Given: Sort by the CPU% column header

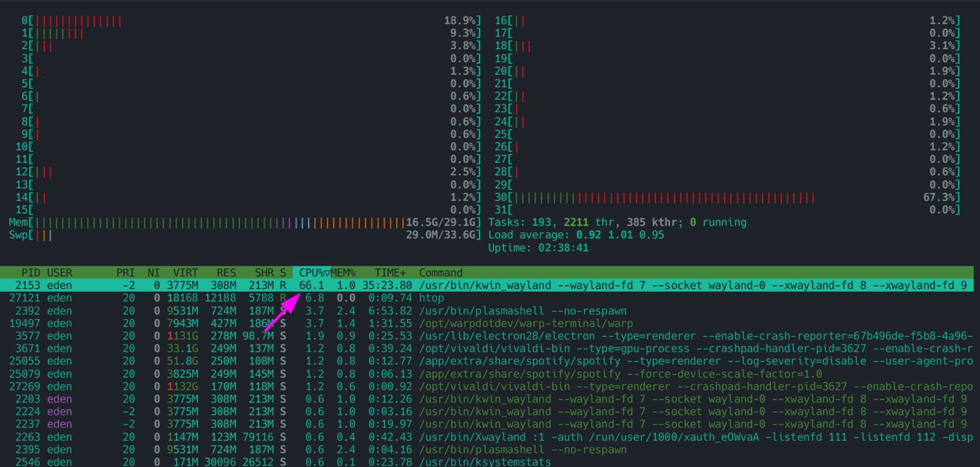Looking at the screenshot, I should 312,273.
